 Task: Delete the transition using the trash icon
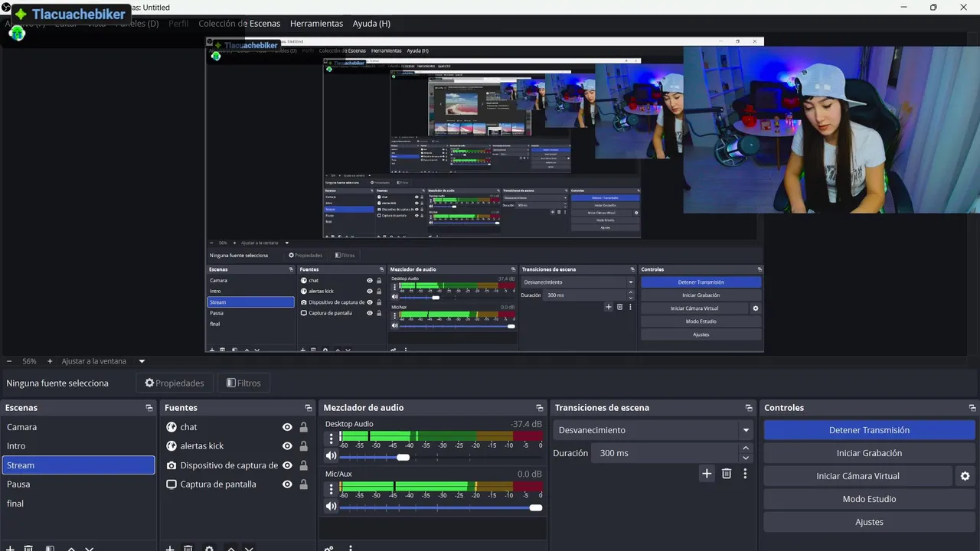point(727,474)
